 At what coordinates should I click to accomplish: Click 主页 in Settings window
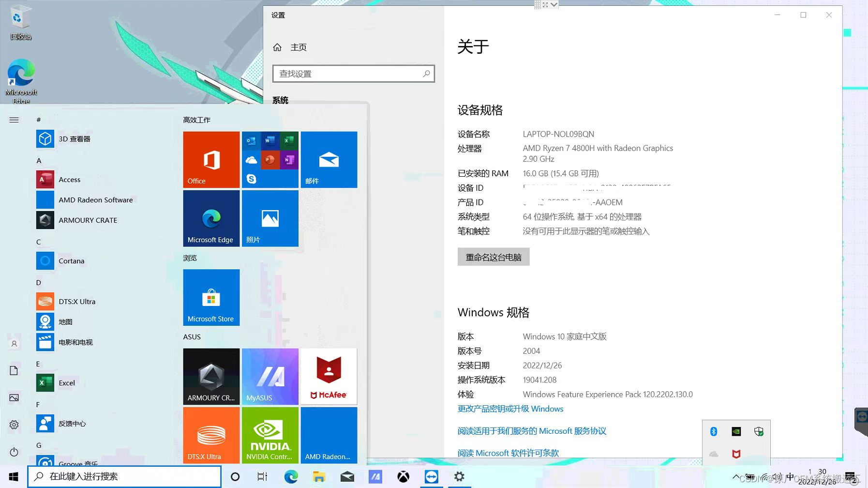point(290,47)
